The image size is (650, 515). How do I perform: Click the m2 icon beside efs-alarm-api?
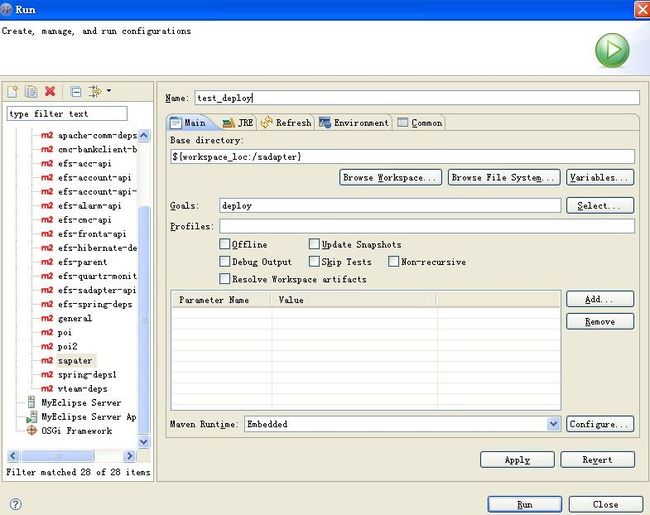click(x=47, y=206)
